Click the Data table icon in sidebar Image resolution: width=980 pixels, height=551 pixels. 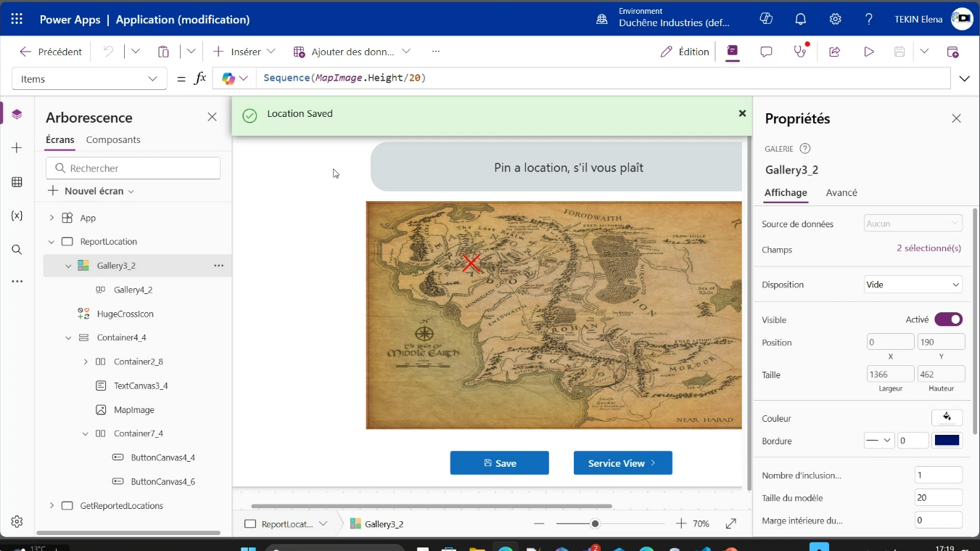17,182
